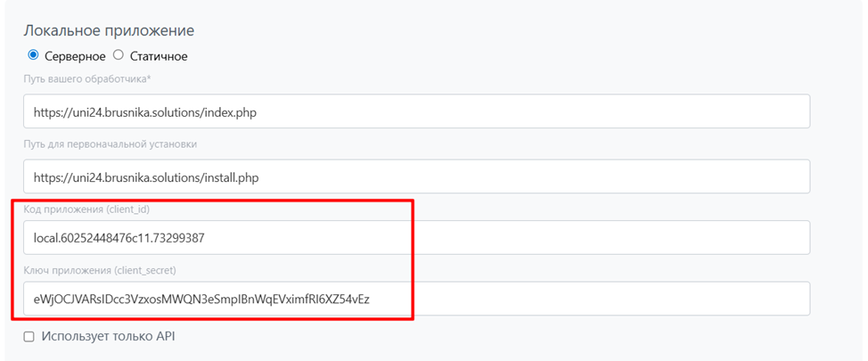Click the local.60252448476c11.73299387 value
868x361 pixels.
(119, 238)
